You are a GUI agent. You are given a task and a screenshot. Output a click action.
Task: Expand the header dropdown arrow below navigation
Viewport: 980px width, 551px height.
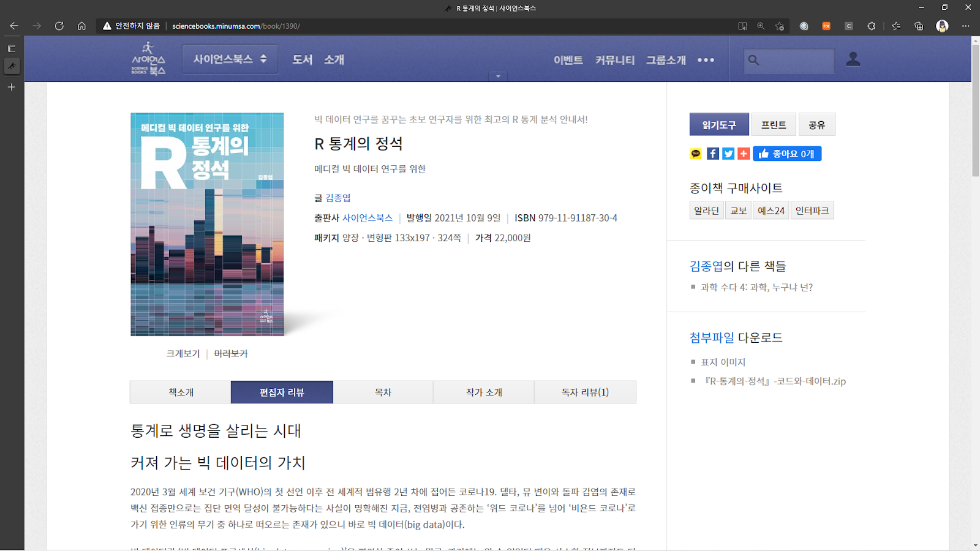pyautogui.click(x=498, y=77)
